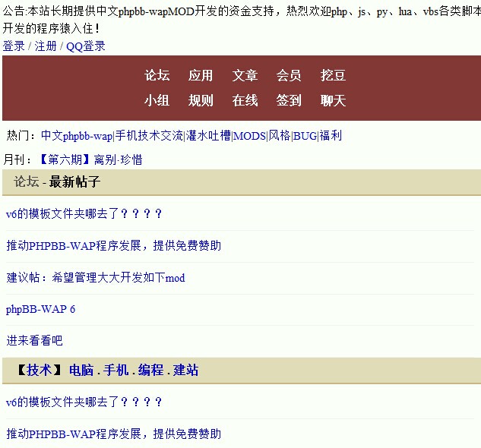
Task: Open the 【技术】 category heading link
Action: [38, 371]
